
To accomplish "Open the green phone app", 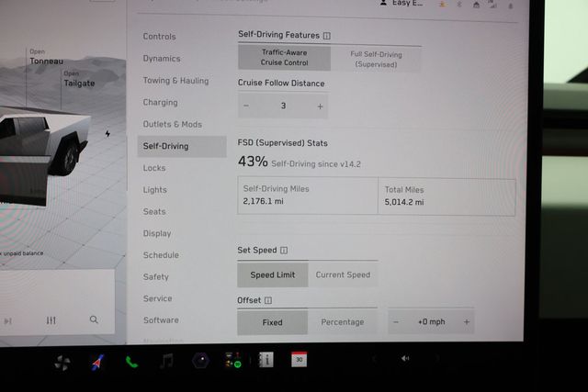I will coord(131,362).
